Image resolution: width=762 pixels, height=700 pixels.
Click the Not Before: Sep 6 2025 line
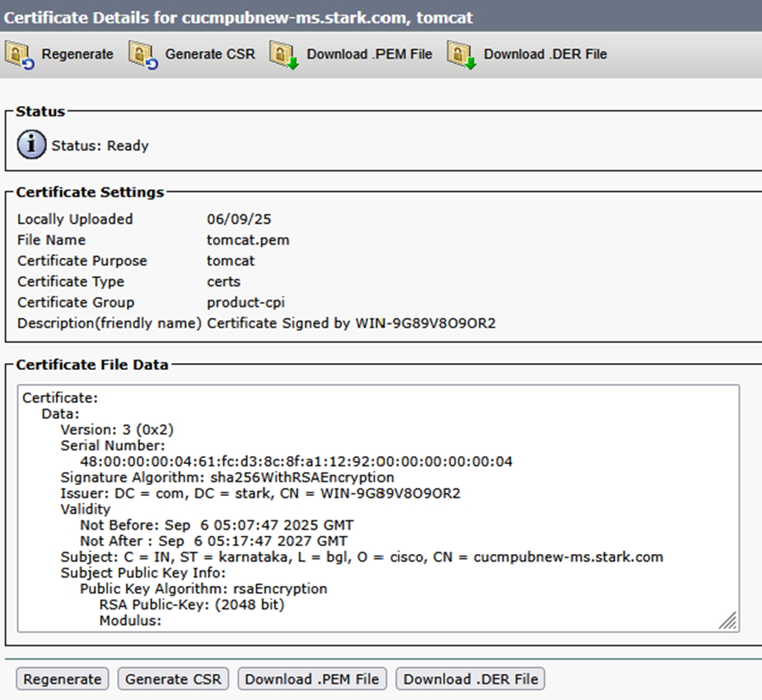point(217,525)
